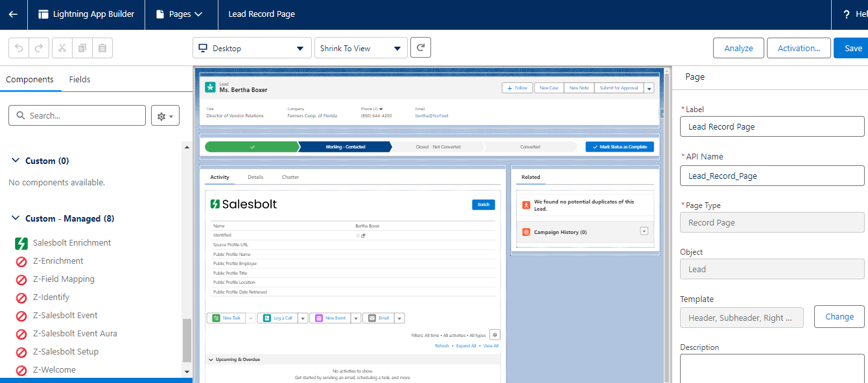Select the Related tab in canvas
The width and height of the screenshot is (868, 383).
531,177
